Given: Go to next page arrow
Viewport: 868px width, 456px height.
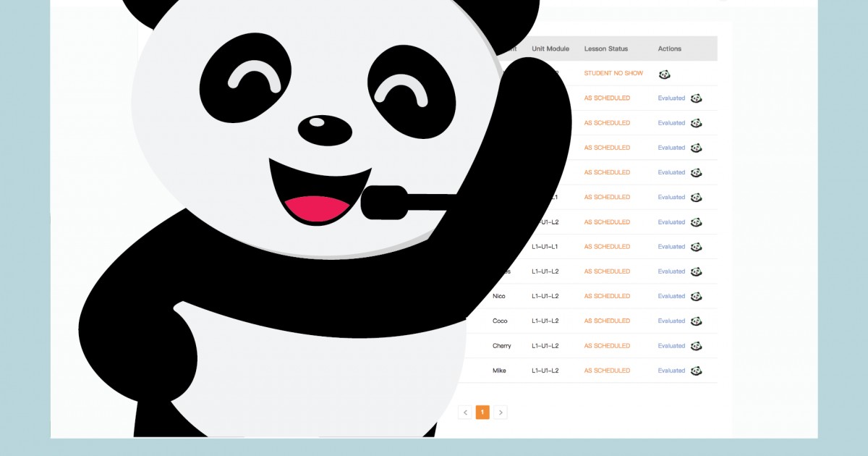Looking at the screenshot, I should tap(501, 413).
